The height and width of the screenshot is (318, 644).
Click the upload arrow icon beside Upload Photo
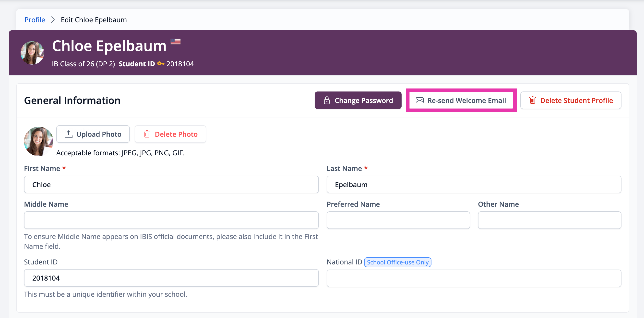coord(68,134)
